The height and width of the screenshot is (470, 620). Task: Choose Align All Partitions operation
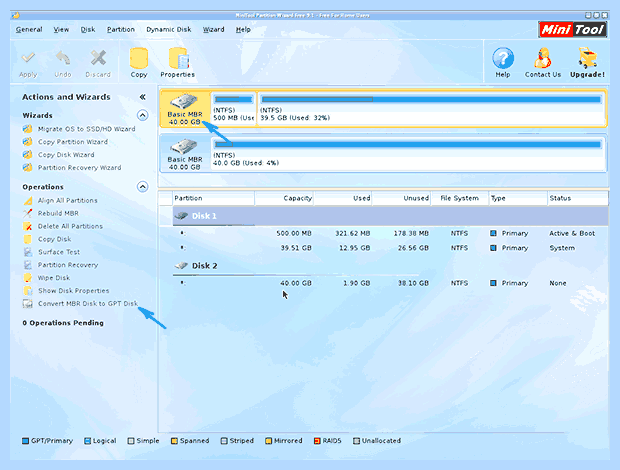68,200
